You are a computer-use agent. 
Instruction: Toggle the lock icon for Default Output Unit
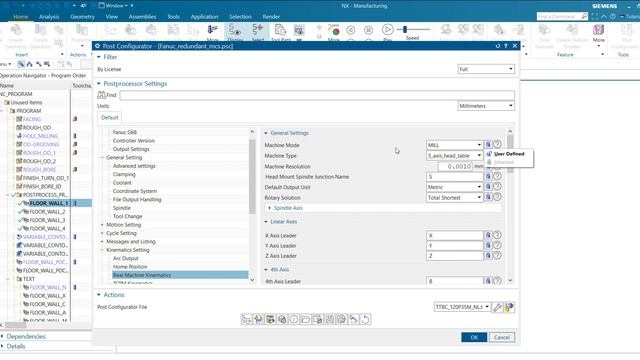coord(488,187)
